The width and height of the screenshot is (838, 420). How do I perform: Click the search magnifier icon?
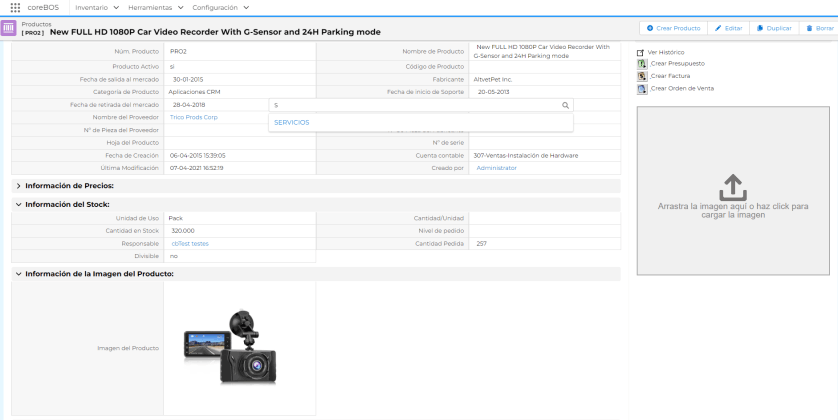(565, 104)
